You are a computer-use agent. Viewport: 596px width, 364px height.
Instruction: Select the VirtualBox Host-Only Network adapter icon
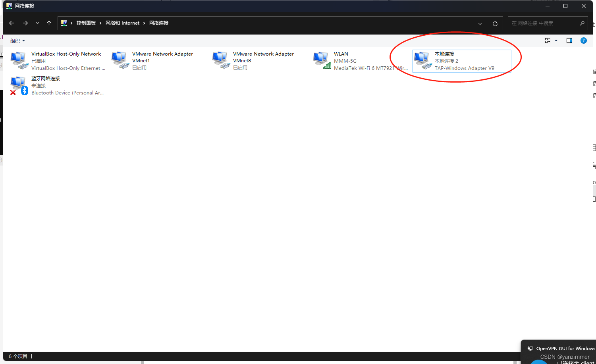pos(19,61)
